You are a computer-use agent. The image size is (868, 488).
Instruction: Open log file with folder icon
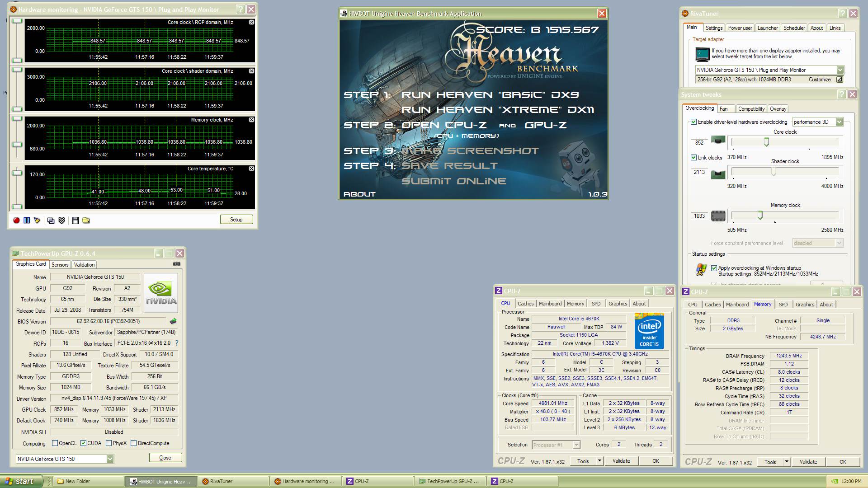[86, 220]
